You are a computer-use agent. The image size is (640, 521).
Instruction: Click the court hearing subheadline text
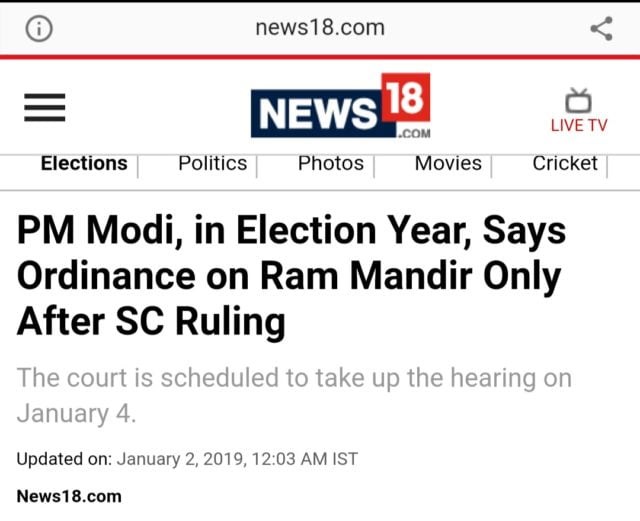coord(294,395)
